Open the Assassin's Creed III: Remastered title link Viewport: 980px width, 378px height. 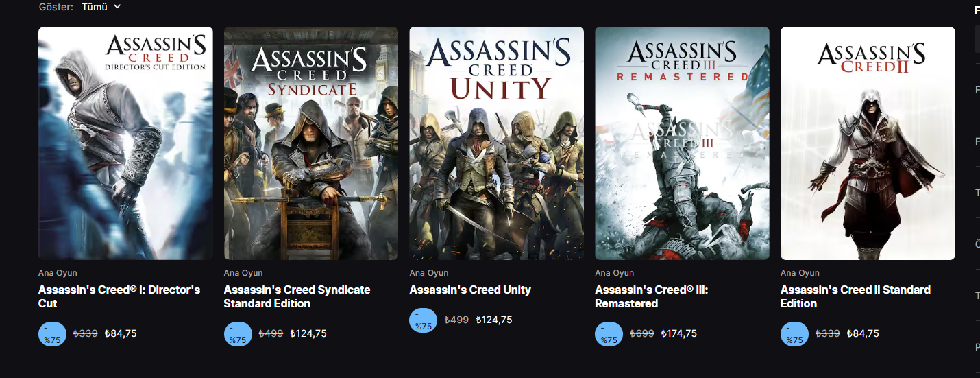pos(651,296)
